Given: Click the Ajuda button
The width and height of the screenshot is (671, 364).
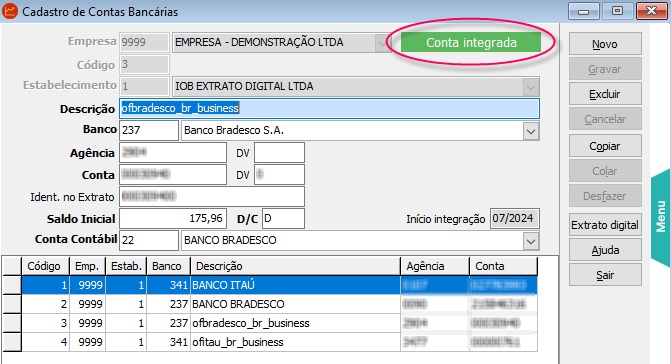Looking at the screenshot, I should [x=605, y=250].
